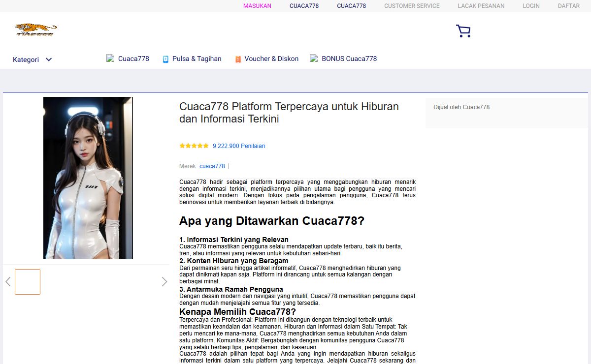Show previous product thumbnail with left arrow
Screen dimensions: 591x364
pos(8,282)
